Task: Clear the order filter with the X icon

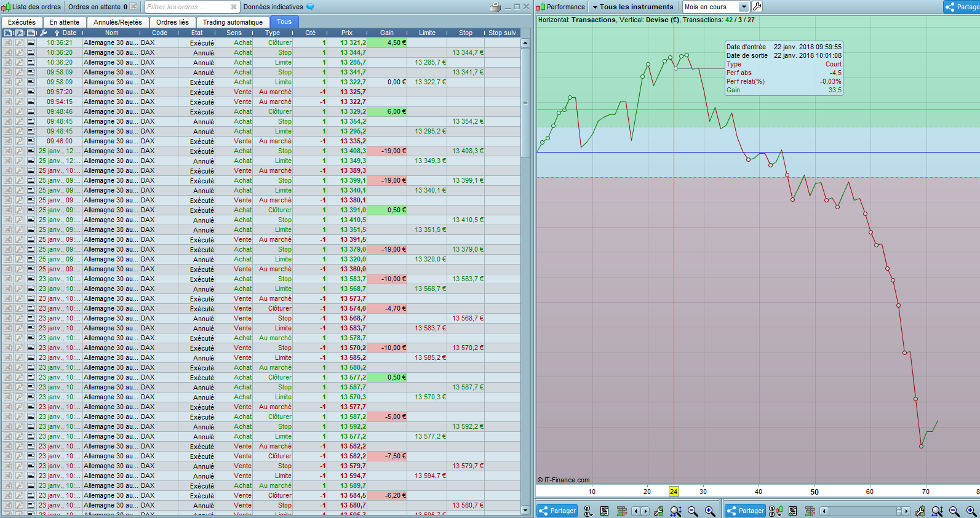Action: [234, 7]
